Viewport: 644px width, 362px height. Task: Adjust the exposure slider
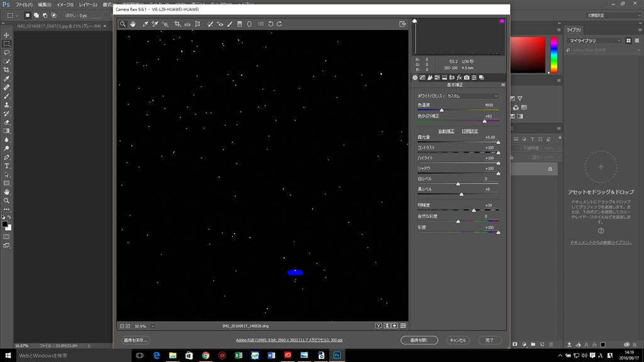pyautogui.click(x=498, y=143)
